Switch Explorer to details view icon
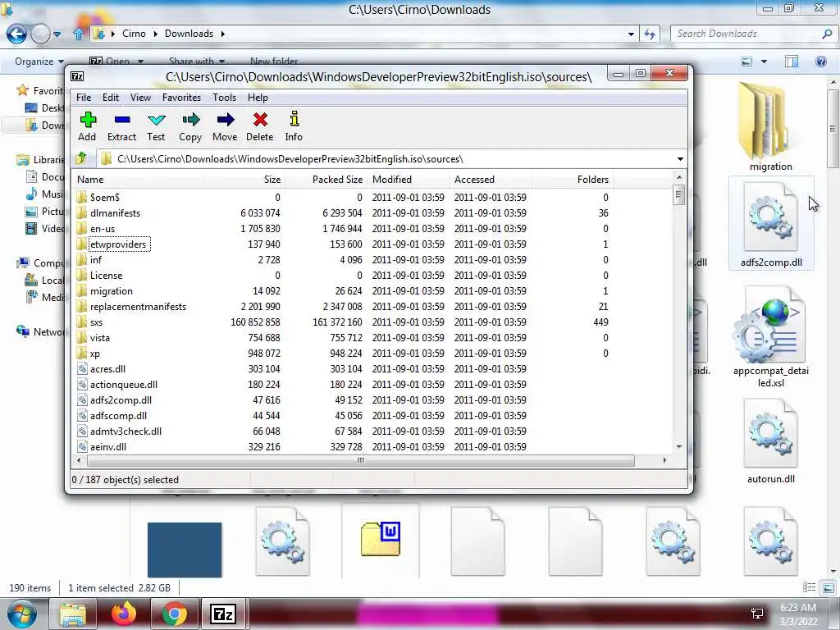Viewport: 840px width, 630px height. pos(809,587)
